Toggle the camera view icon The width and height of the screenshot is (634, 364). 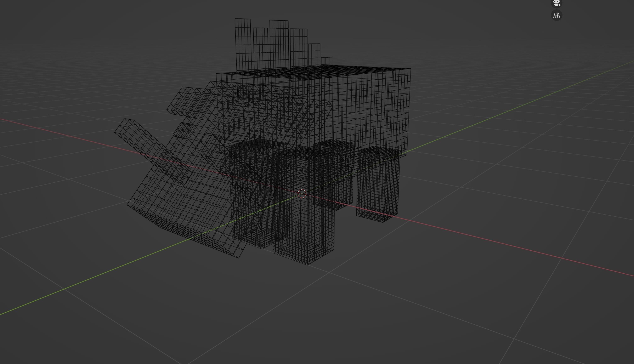[556, 3]
